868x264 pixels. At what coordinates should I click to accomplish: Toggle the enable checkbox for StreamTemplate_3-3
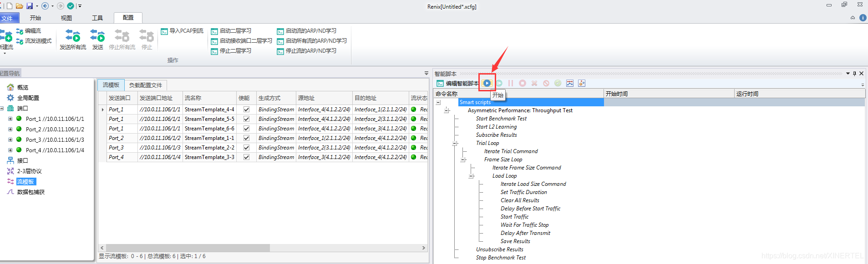pyautogui.click(x=246, y=157)
